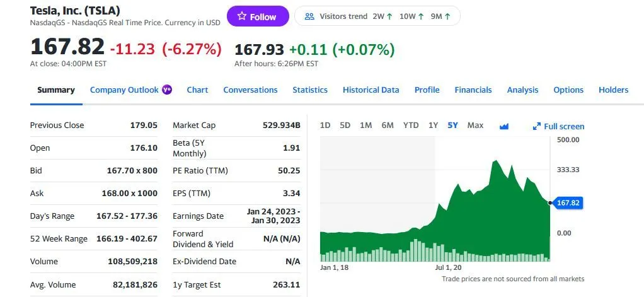The image size is (644, 297).
Task: Switch chart range to Max
Action: click(475, 125)
